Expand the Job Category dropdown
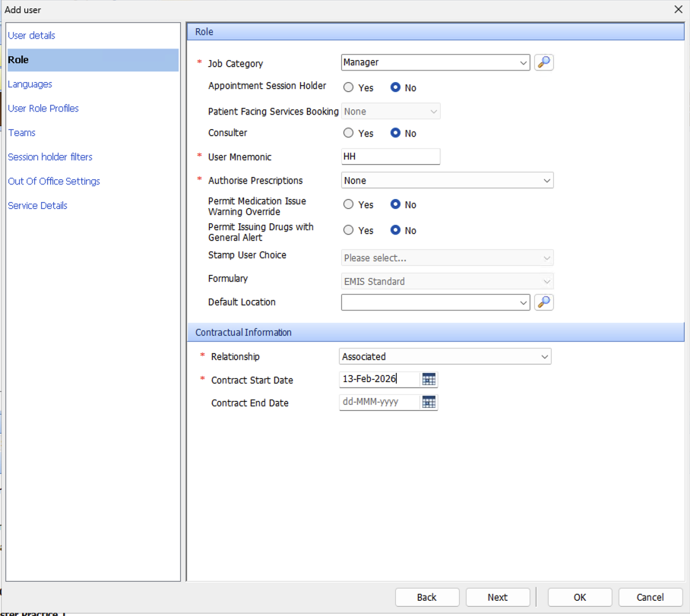The image size is (690, 616). (x=523, y=63)
